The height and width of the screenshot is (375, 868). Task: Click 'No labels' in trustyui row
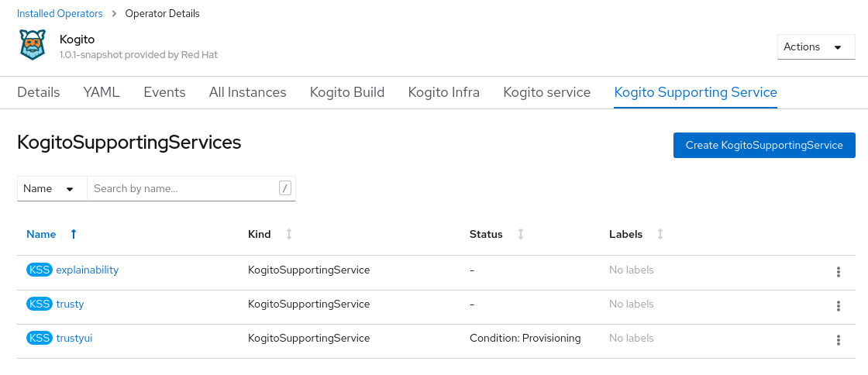[x=631, y=338]
